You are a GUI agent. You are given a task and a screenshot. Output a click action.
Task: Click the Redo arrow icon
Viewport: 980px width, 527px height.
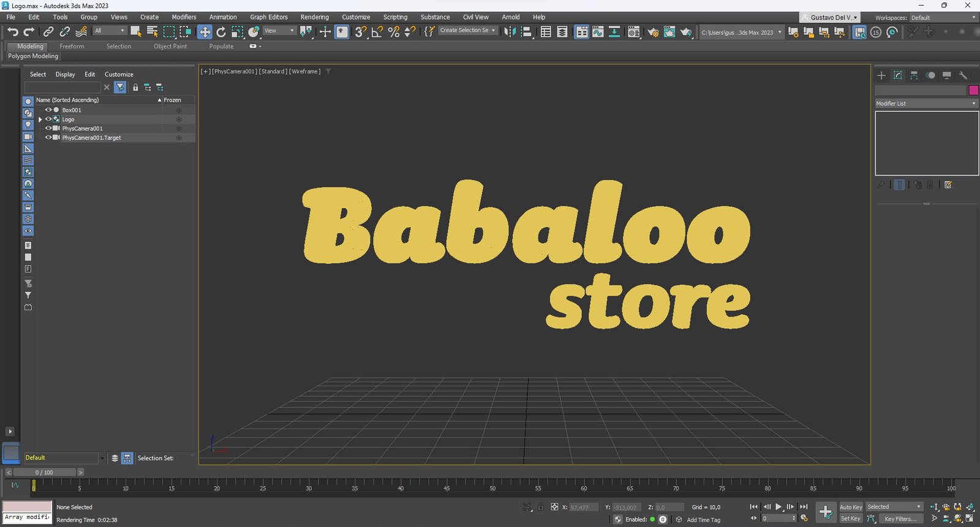point(28,31)
